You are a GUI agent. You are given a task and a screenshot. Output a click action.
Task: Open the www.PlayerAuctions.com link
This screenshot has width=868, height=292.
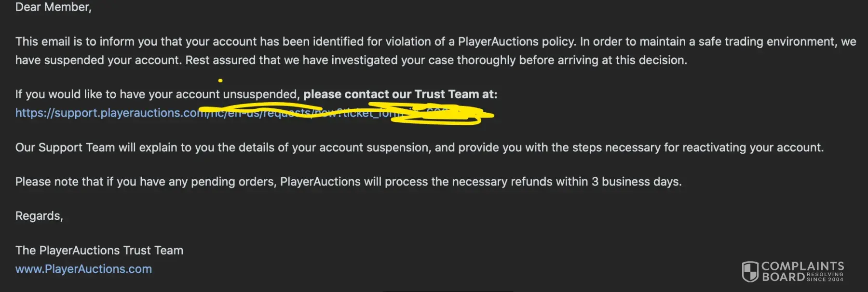pos(83,269)
